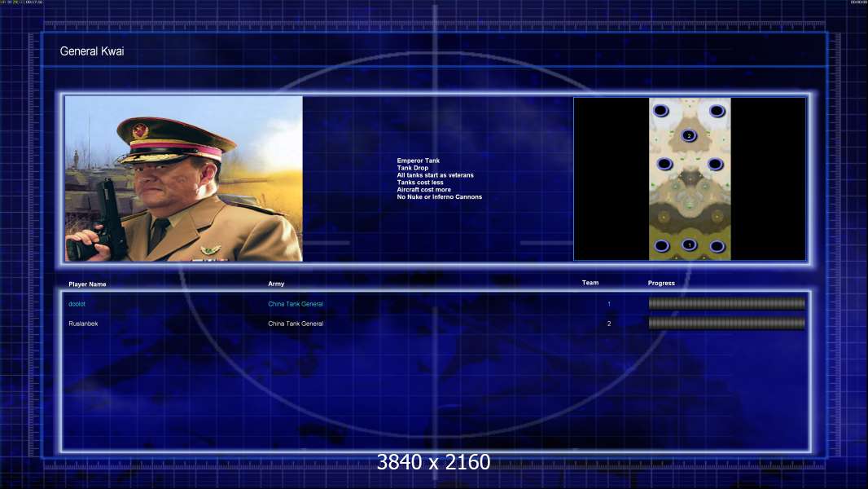The width and height of the screenshot is (868, 489).
Task: Click the 'Army' column header
Action: (x=276, y=284)
